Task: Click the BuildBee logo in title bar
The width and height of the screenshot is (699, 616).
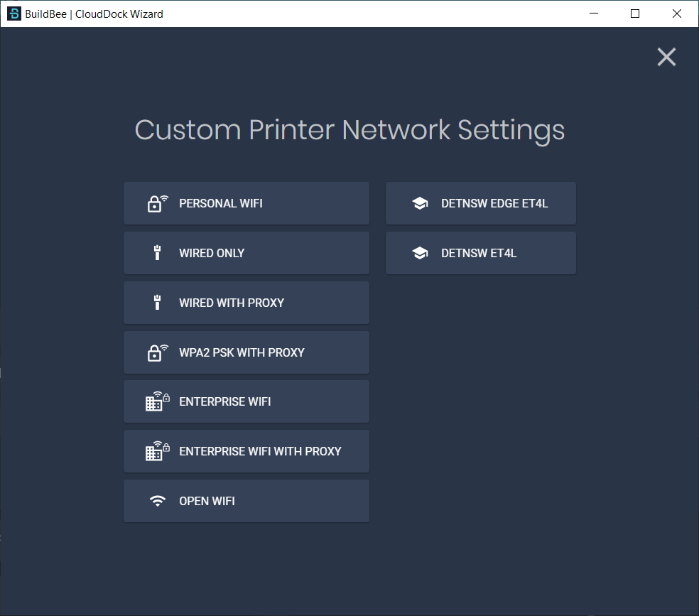Action: 14,13
